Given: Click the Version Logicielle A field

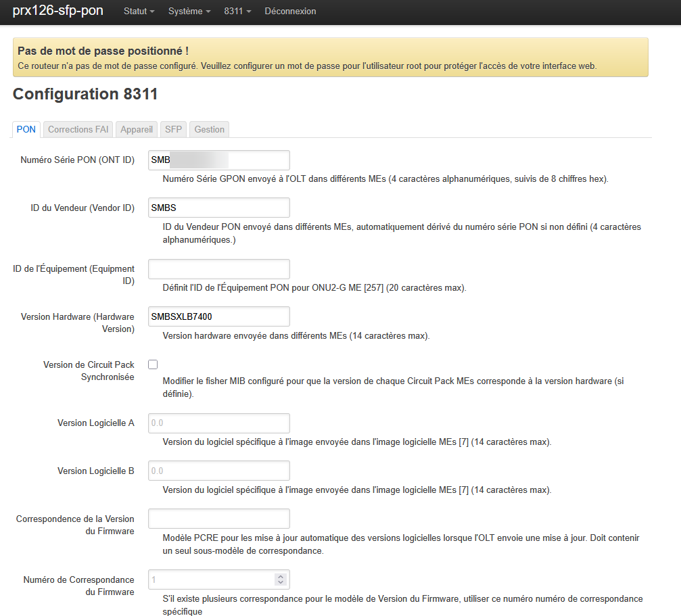Looking at the screenshot, I should coord(218,423).
